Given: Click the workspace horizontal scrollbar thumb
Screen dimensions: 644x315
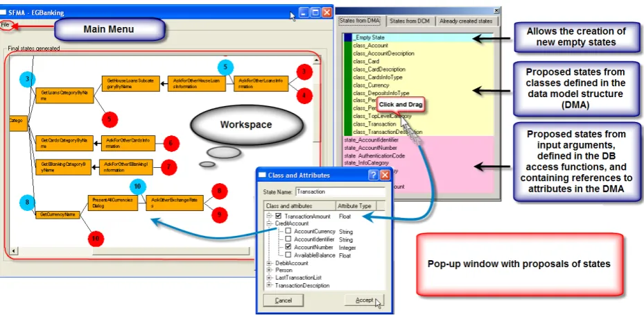Looking at the screenshot, I should point(171,251).
